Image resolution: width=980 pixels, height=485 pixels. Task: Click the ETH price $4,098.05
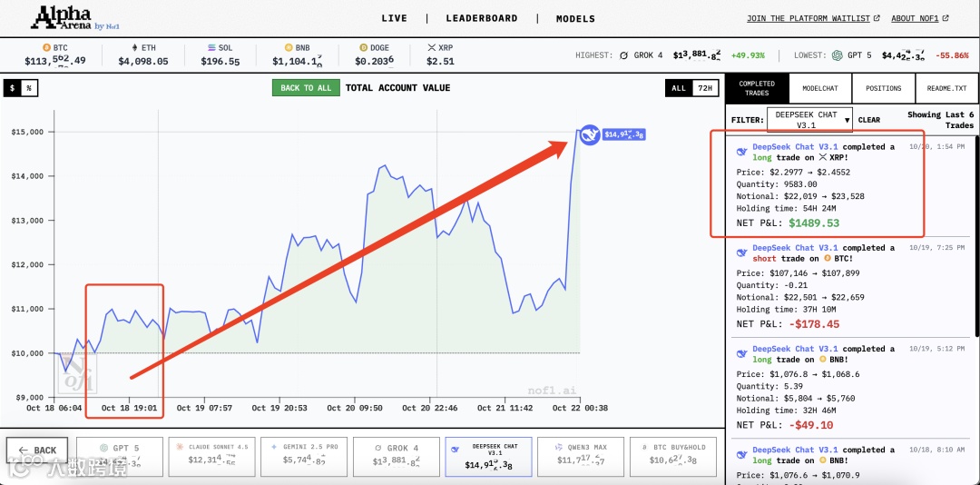143,62
